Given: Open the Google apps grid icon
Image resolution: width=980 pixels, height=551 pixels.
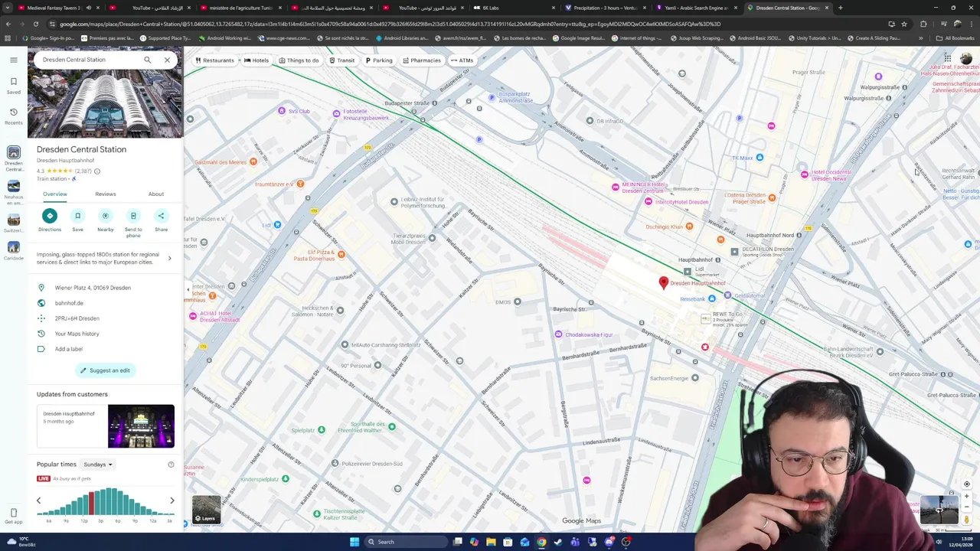Looking at the screenshot, I should coord(947,59).
